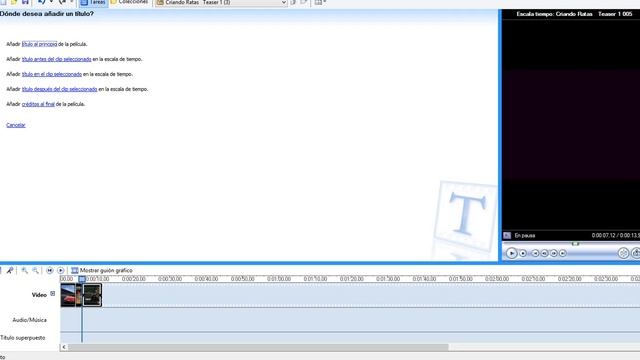The image size is (640, 360).
Task: Click the horizontal timeline scrollbar thumb
Action: pos(258,347)
